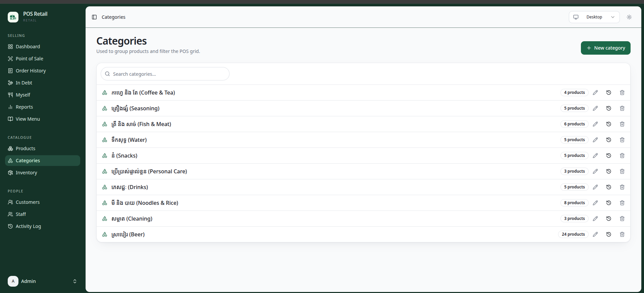644x293 pixels.
Task: Open Snacks category history
Action: [x=609, y=156]
